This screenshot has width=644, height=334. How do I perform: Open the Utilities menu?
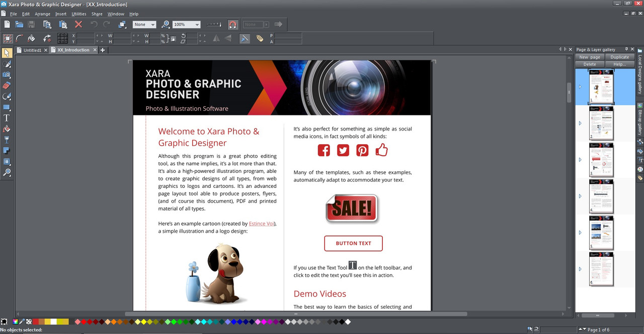(79, 14)
